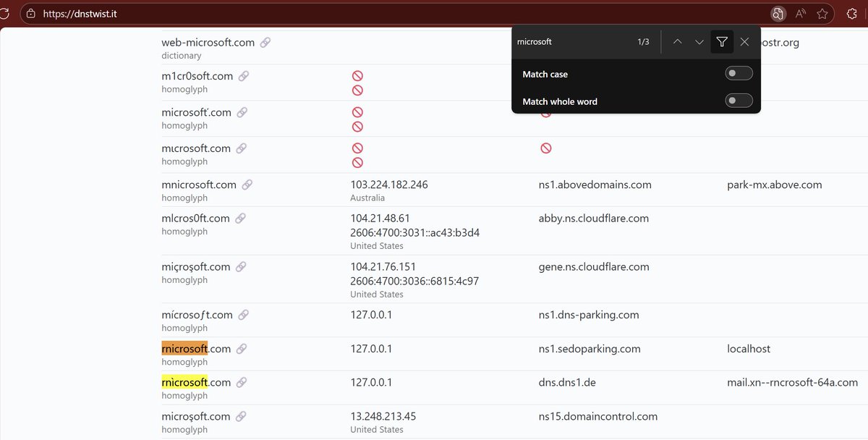Screen dimensions: 868x440
Task: Select nameserver gene.ns.cloudflare.com
Action: point(594,267)
